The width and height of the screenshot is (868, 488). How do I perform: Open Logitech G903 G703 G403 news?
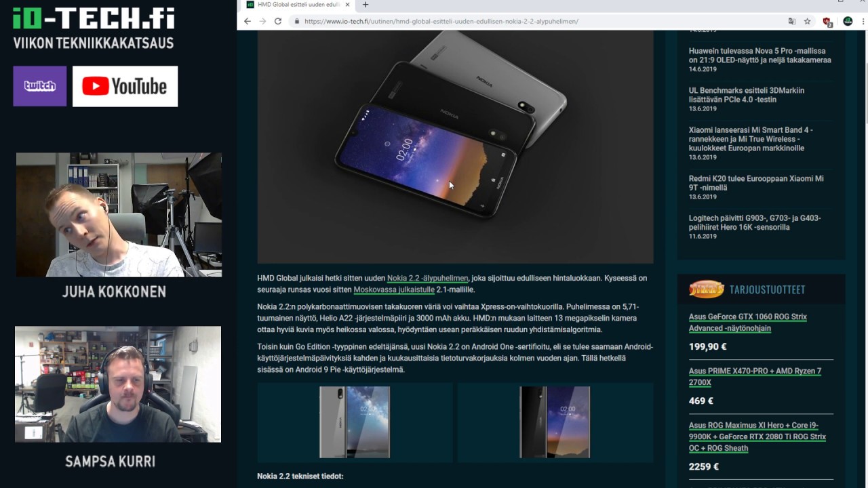tap(755, 222)
